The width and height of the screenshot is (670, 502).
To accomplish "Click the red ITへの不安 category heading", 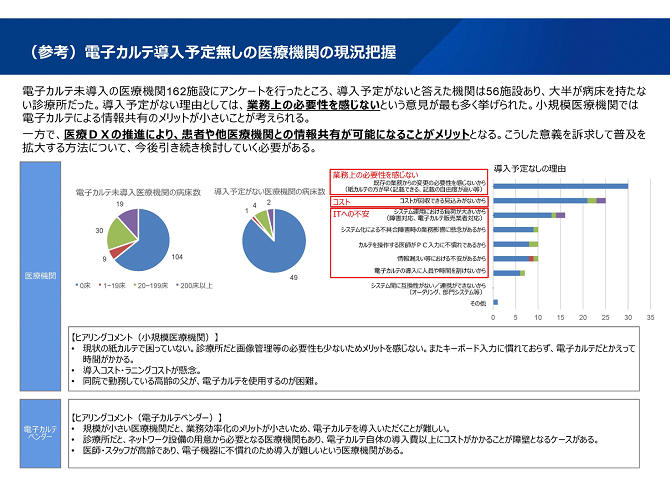I will click(351, 214).
